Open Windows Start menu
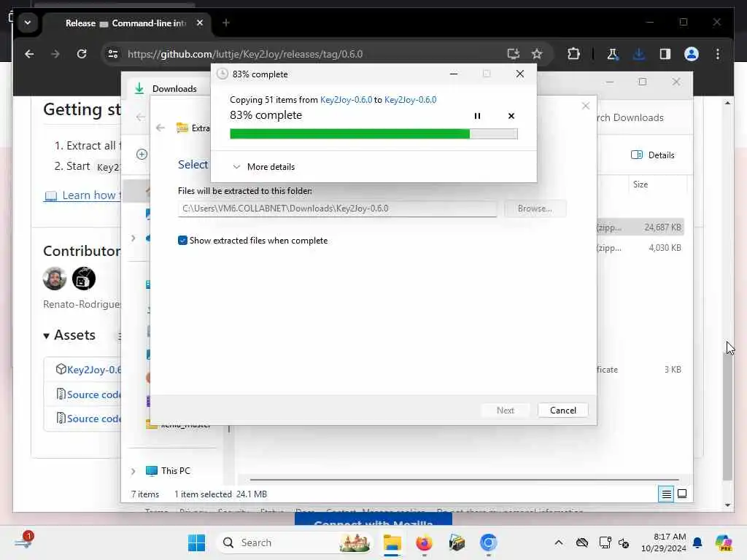The width and height of the screenshot is (747, 560). tap(196, 542)
